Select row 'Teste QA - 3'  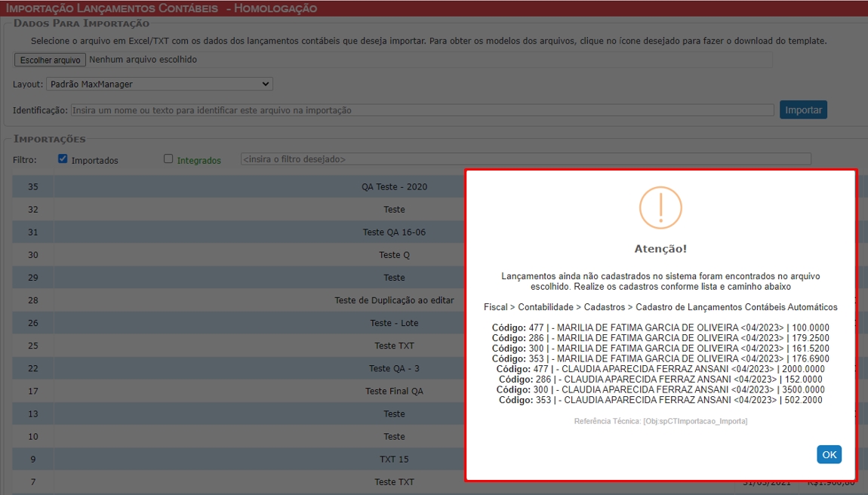click(x=394, y=368)
